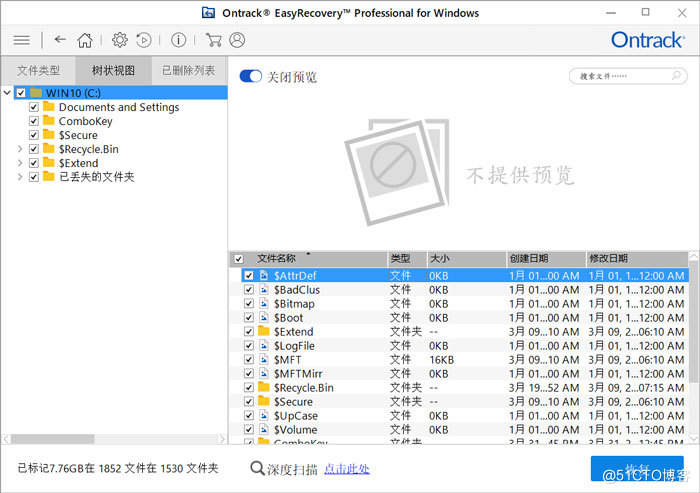
Task: Click the $UpCase file icon
Action: (264, 415)
